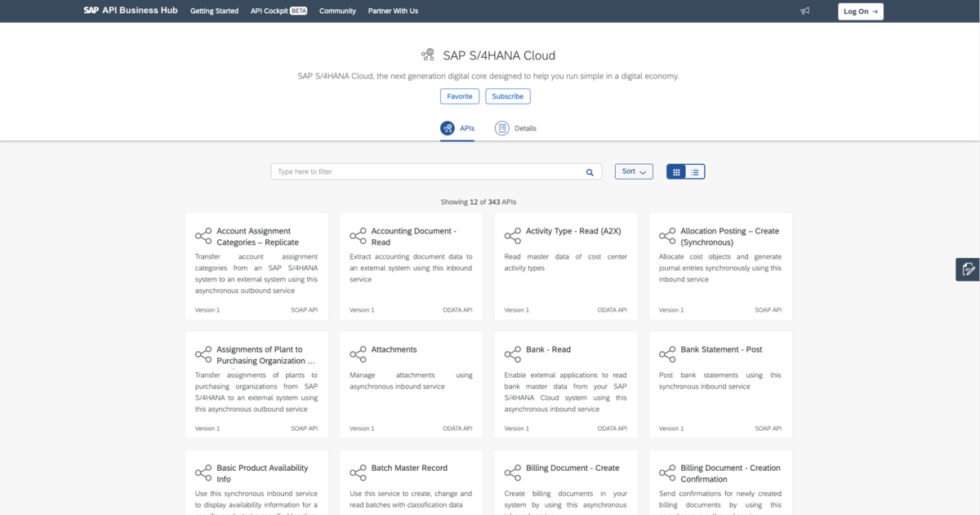Open Billing Document - Creation Confirmation title
The width and height of the screenshot is (980, 515).
click(730, 473)
